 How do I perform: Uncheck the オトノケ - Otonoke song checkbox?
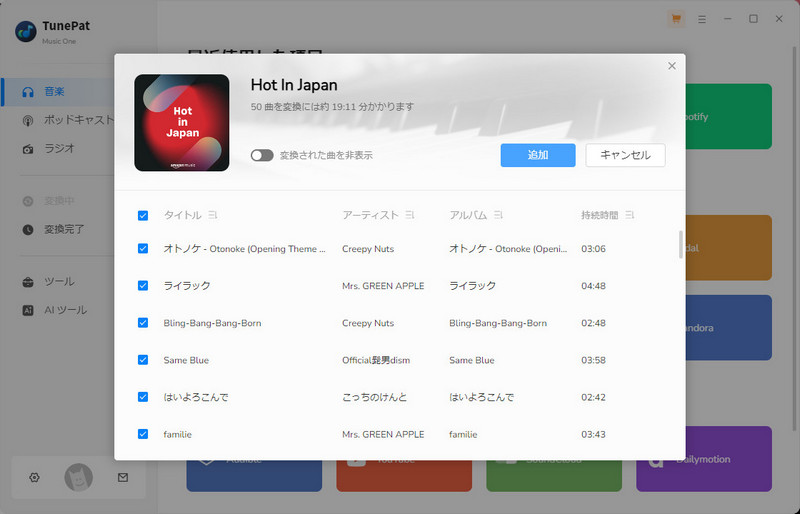pyautogui.click(x=143, y=249)
